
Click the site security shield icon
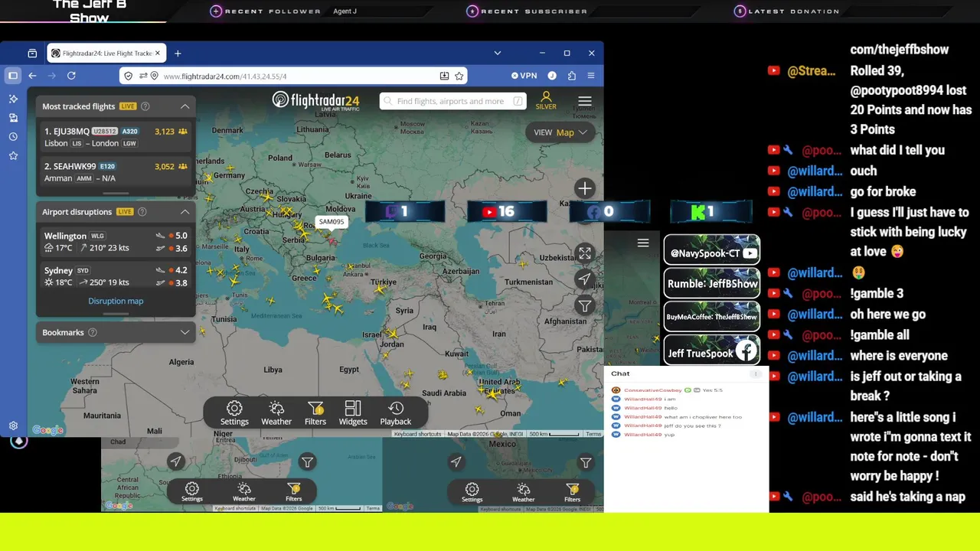128,76
